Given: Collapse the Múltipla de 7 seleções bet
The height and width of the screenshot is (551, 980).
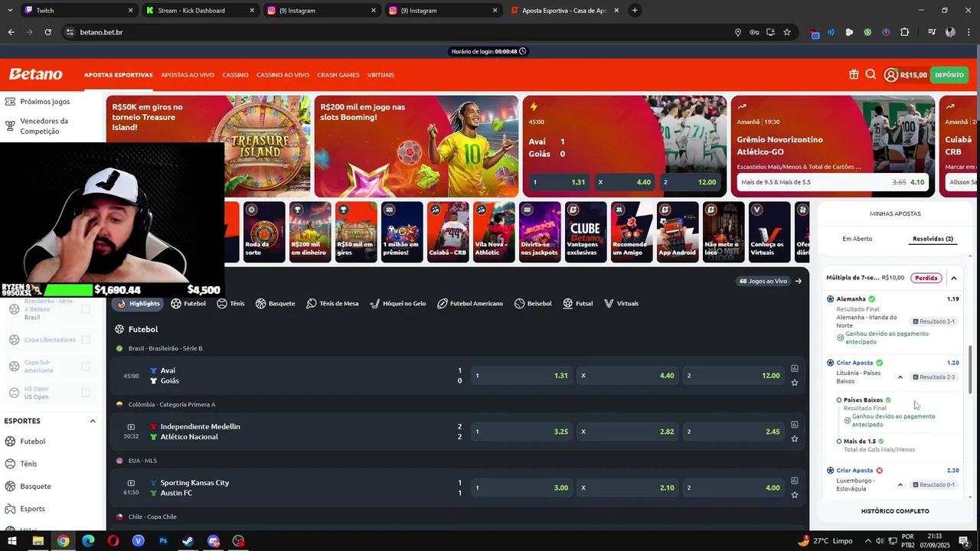Looking at the screenshot, I should pyautogui.click(x=954, y=278).
